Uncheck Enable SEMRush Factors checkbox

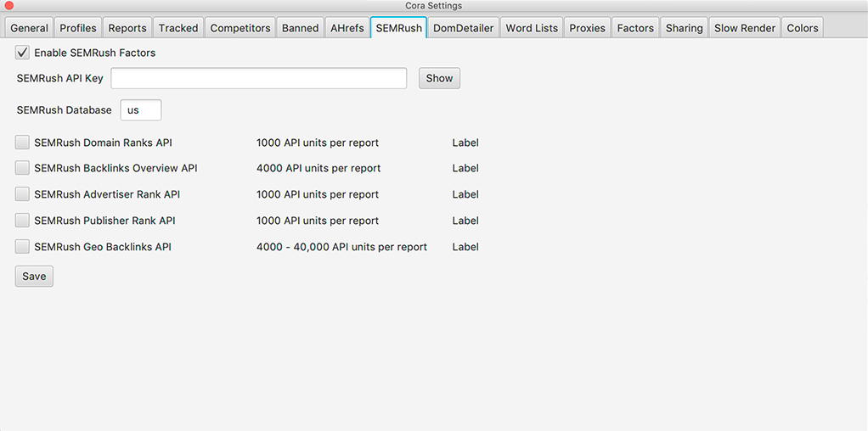22,53
